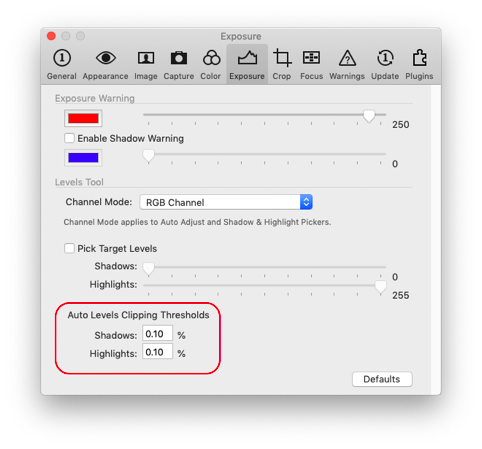The image size is (482, 449).
Task: Tick the Pick Target Levels checkbox
Action: click(69, 248)
